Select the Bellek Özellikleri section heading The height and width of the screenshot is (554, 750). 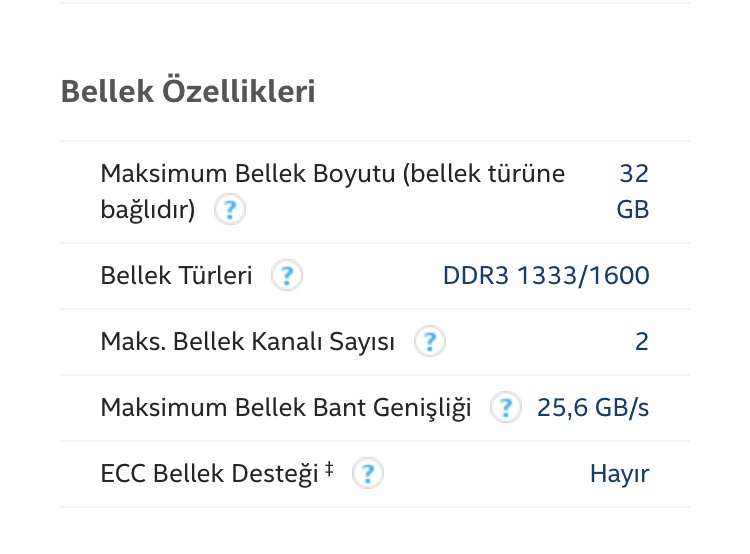point(188,91)
